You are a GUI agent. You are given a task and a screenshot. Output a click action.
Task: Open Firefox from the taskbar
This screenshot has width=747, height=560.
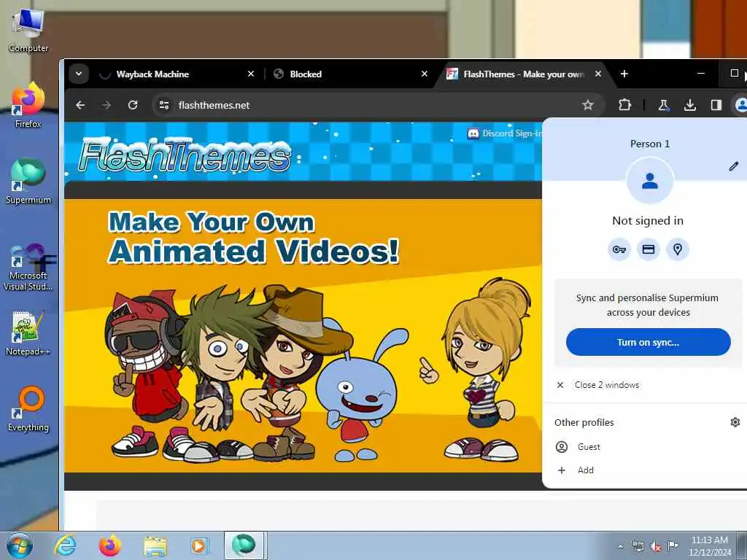(109, 545)
